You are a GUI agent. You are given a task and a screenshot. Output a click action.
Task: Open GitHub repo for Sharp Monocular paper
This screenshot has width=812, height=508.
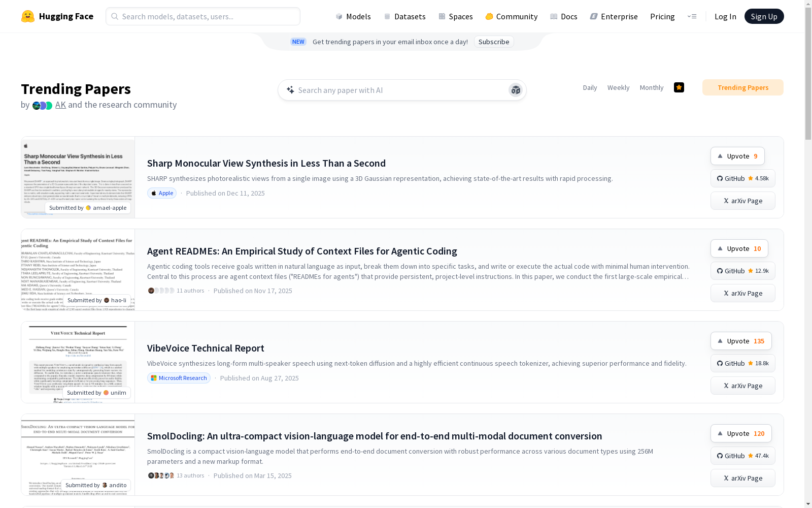pos(743,178)
